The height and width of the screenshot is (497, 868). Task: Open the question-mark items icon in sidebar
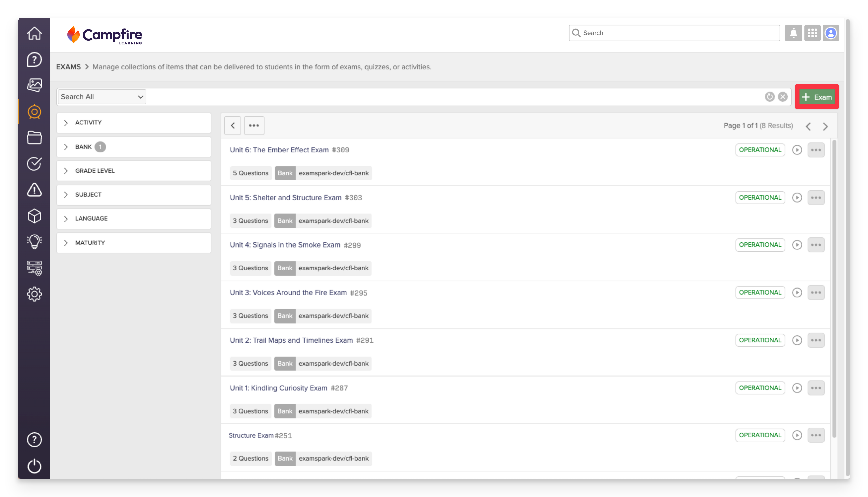34,59
